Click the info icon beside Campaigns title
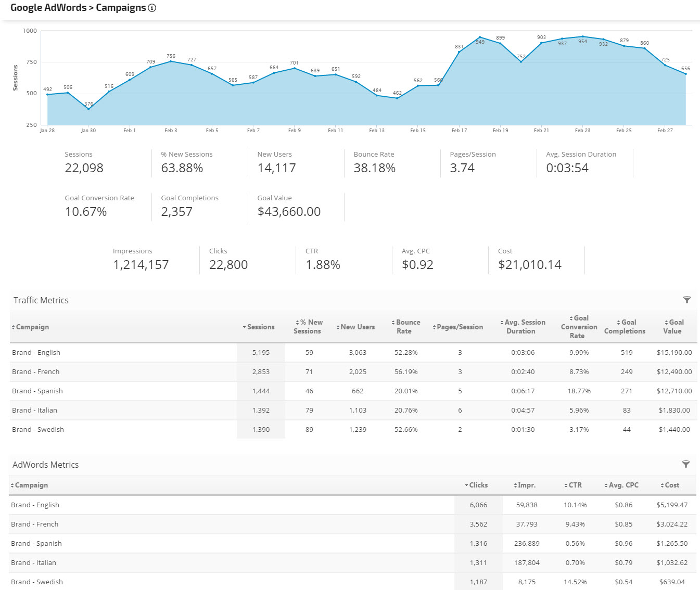The width and height of the screenshot is (700, 590). (x=152, y=8)
